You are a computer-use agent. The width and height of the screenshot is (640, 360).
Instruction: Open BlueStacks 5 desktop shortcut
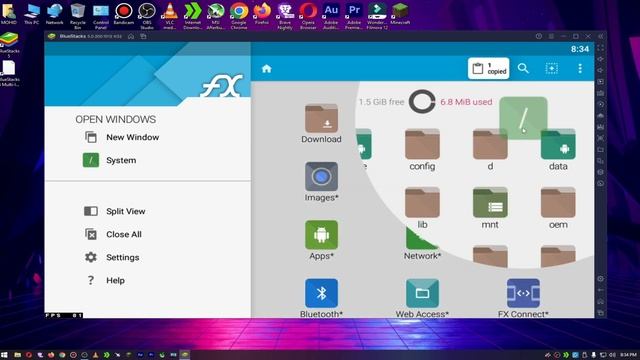[9, 45]
